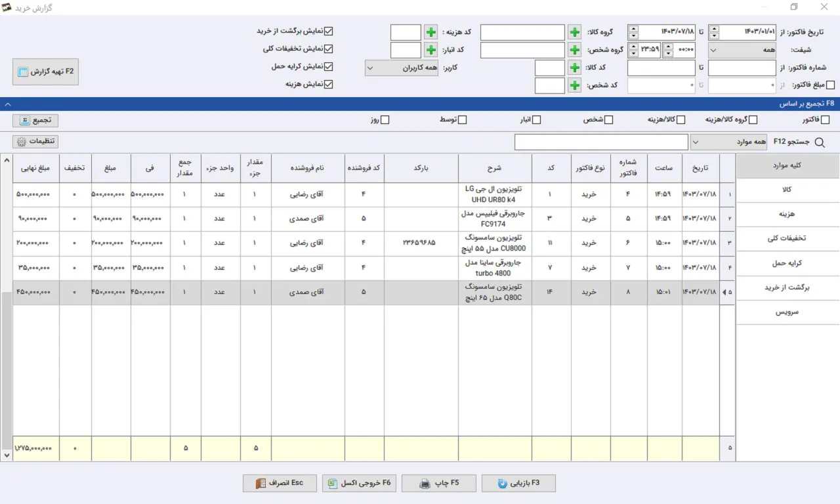Click the stepper on the invoice start date
The image size is (840, 504).
pos(714,32)
